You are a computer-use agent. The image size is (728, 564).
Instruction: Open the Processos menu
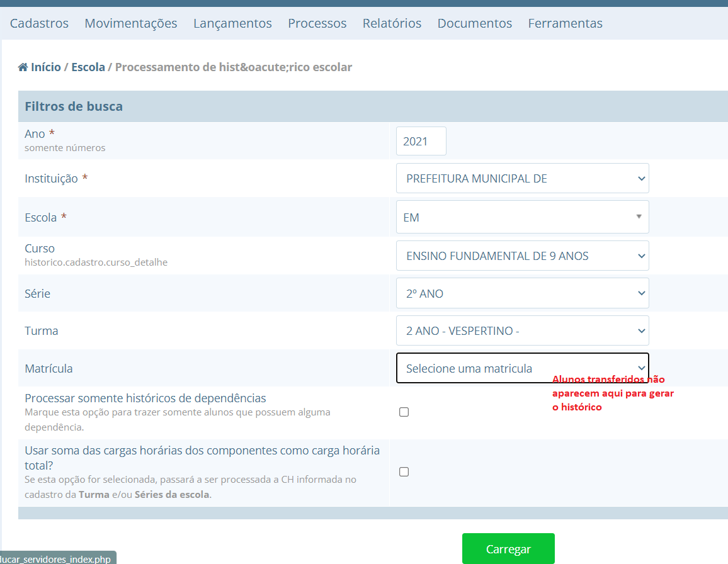point(317,23)
